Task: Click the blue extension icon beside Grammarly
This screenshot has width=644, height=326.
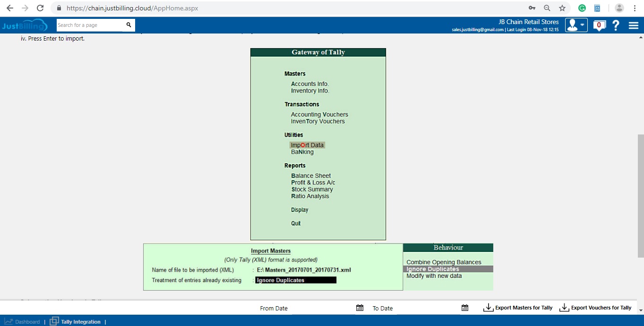Action: [x=597, y=8]
